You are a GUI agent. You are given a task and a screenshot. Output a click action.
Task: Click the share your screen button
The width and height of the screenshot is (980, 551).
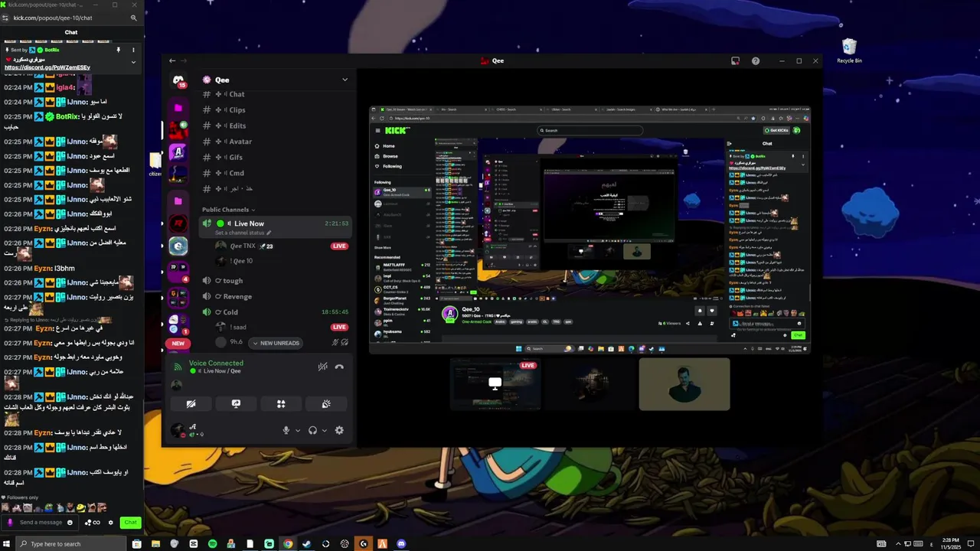pyautogui.click(x=236, y=404)
